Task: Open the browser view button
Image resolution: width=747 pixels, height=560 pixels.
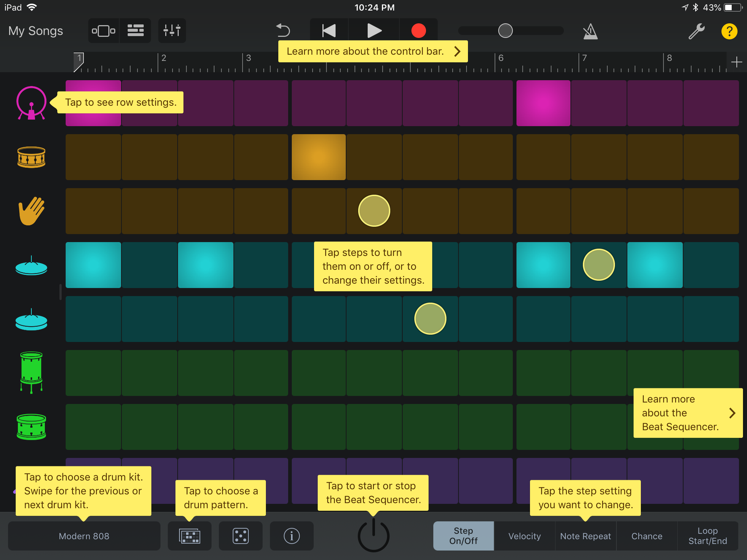Action: (104, 31)
